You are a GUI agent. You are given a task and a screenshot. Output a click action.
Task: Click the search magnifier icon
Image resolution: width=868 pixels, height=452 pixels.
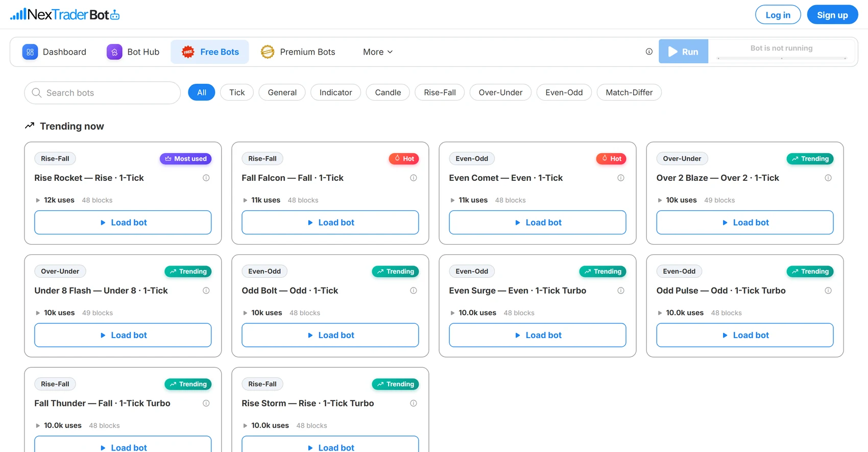(37, 92)
